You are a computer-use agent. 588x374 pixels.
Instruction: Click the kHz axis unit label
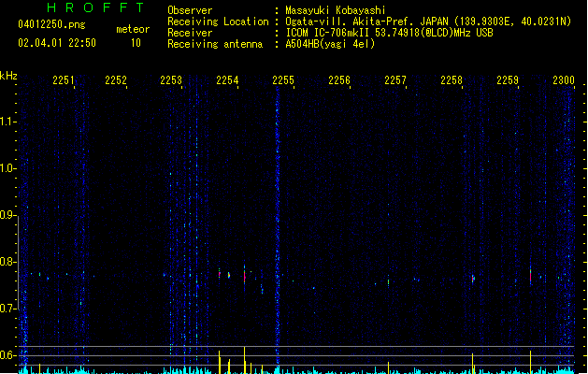[8, 76]
